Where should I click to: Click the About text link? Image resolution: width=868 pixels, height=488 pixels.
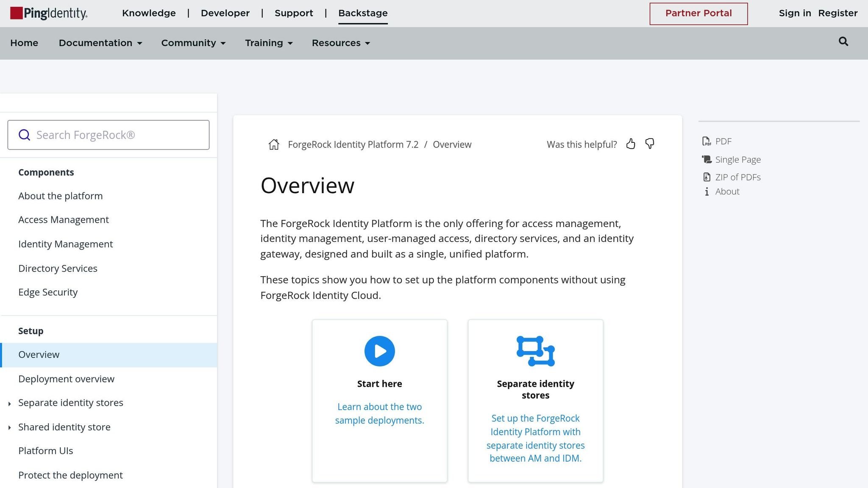727,191
